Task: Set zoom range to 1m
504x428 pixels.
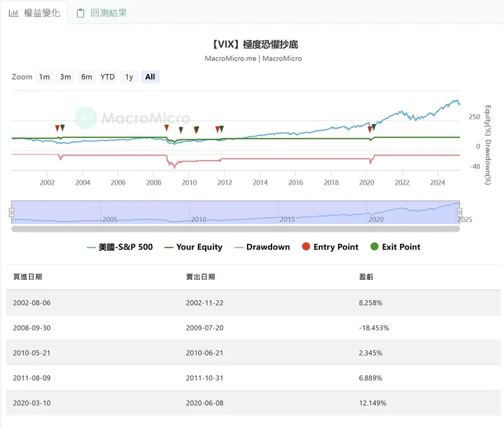Action: (44, 77)
